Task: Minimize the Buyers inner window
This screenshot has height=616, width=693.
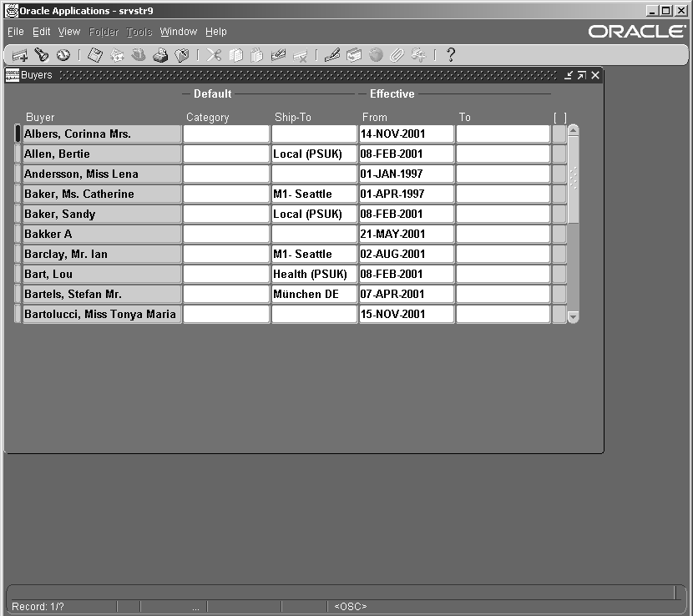Action: coord(569,75)
